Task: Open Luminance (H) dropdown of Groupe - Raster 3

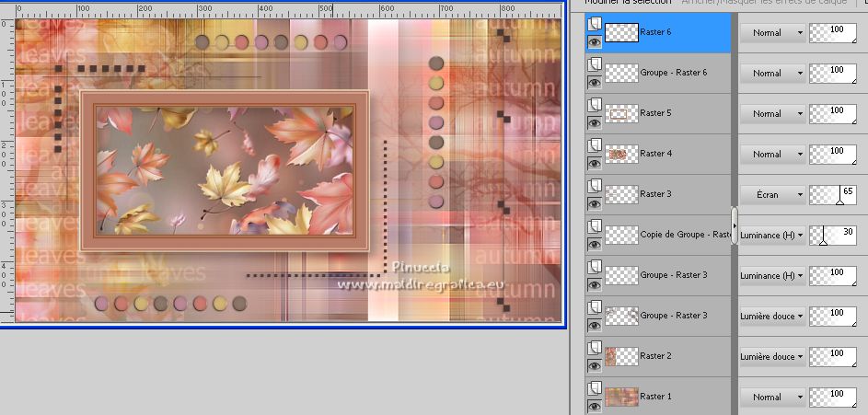Action: pyautogui.click(x=772, y=275)
